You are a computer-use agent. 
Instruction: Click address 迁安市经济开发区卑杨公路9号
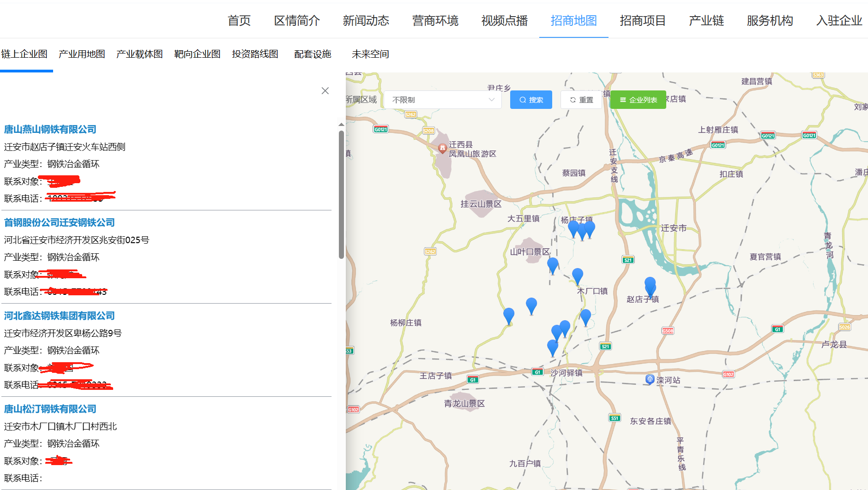[63, 333]
